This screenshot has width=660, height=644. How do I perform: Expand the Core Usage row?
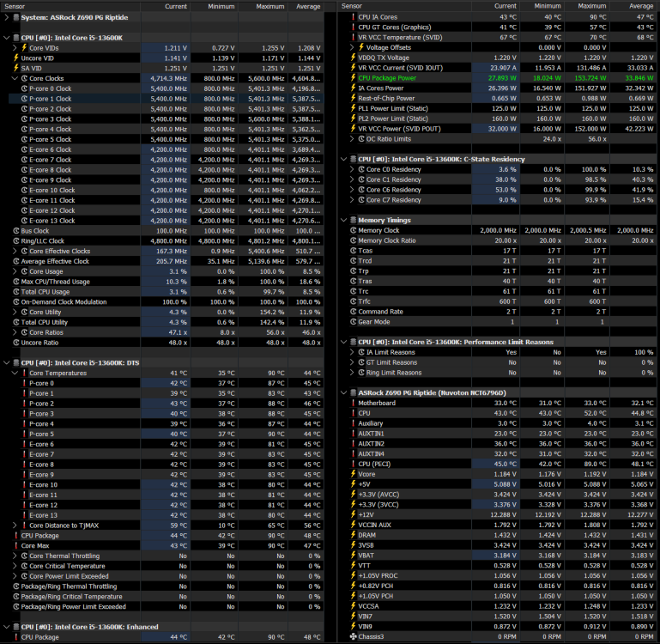(15, 271)
